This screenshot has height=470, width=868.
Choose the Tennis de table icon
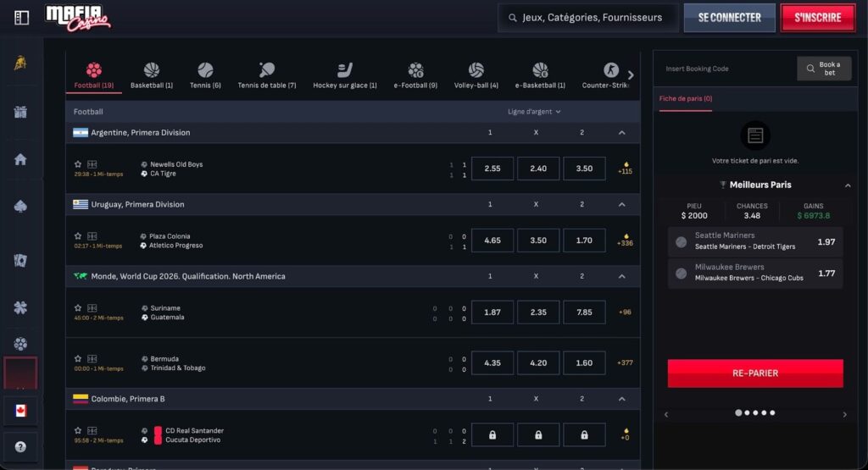coord(267,70)
